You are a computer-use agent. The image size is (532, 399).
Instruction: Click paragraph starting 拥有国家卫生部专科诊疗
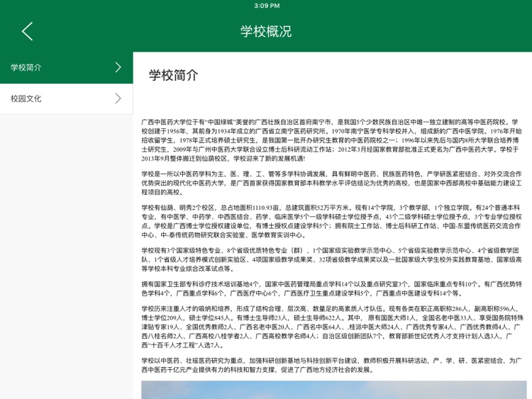click(x=331, y=289)
